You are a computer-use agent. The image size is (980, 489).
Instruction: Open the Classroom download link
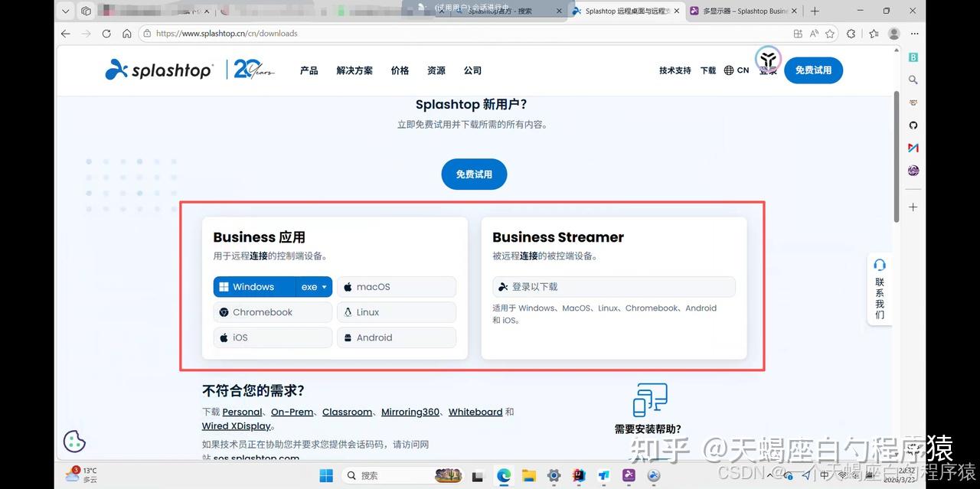coord(347,412)
